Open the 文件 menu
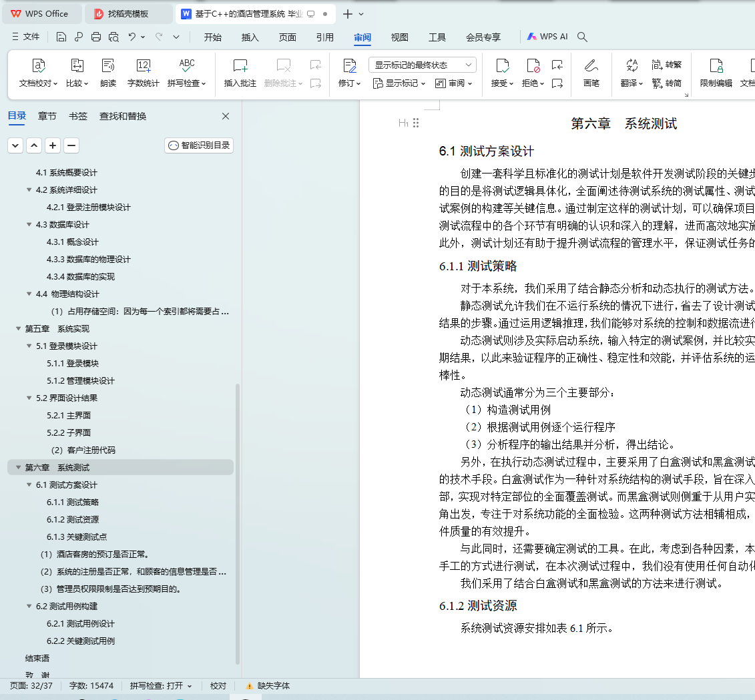This screenshot has height=700, width=755. click(x=26, y=37)
